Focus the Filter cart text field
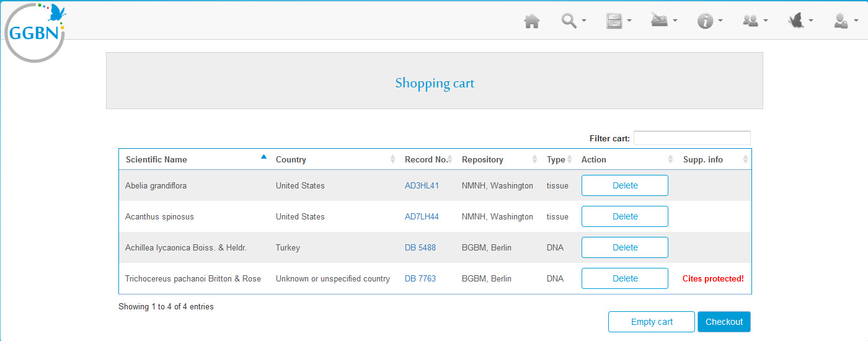This screenshot has width=868, height=341. coord(691,138)
